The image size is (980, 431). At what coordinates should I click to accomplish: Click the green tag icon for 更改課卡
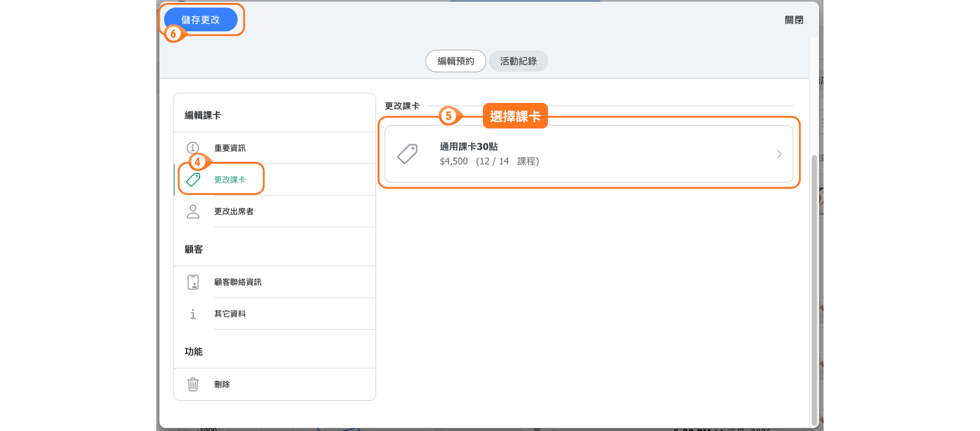coord(193,180)
